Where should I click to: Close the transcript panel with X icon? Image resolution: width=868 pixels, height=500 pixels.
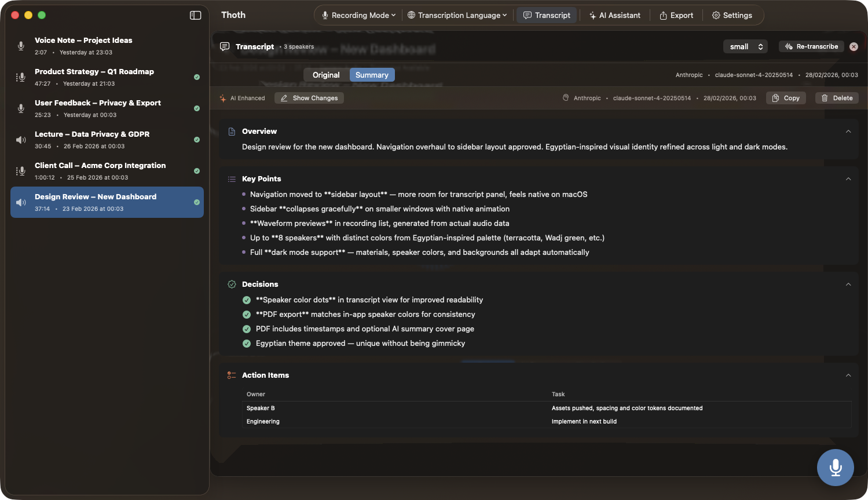854,46
